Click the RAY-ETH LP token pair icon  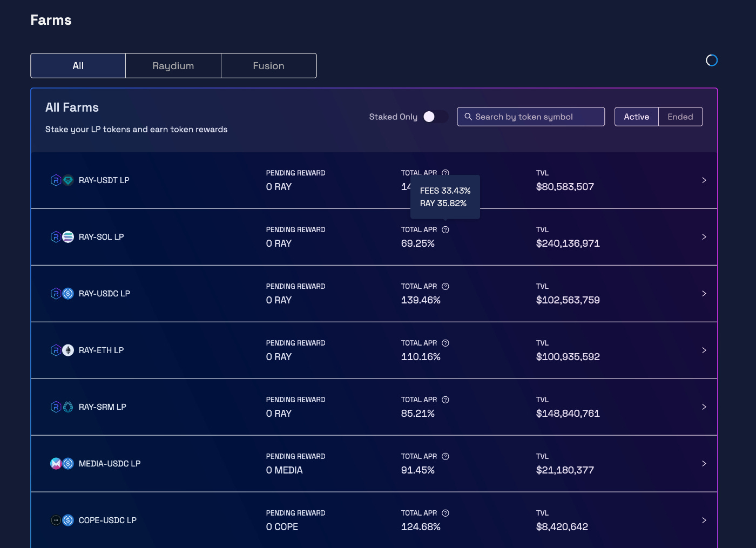(62, 350)
